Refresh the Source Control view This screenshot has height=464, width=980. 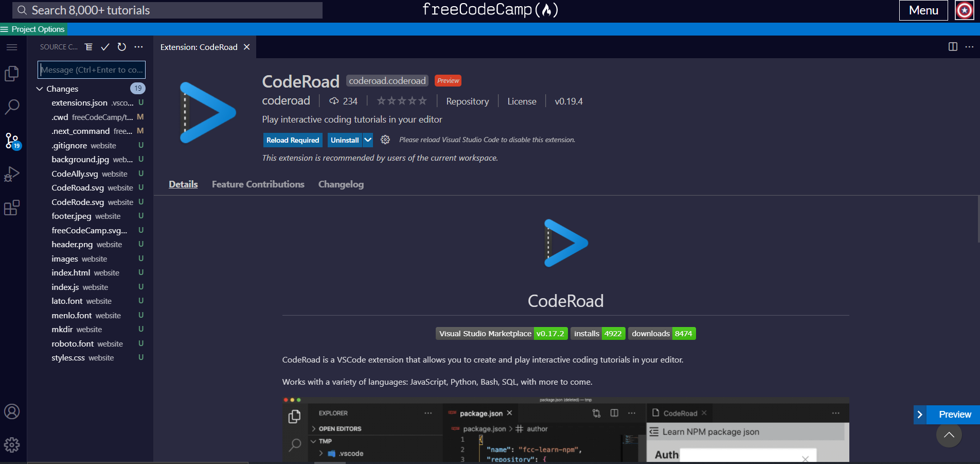(121, 47)
